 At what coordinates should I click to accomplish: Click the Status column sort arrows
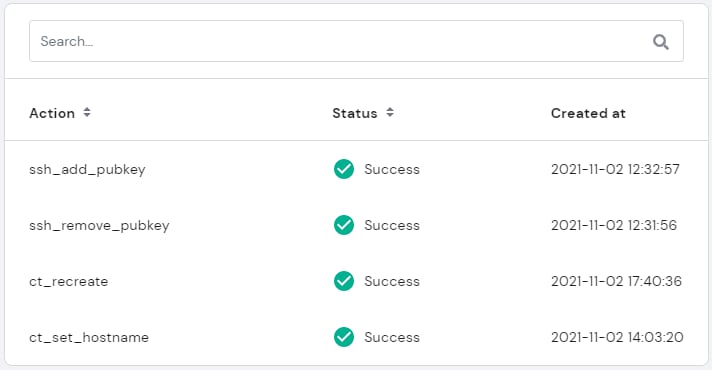pos(390,113)
